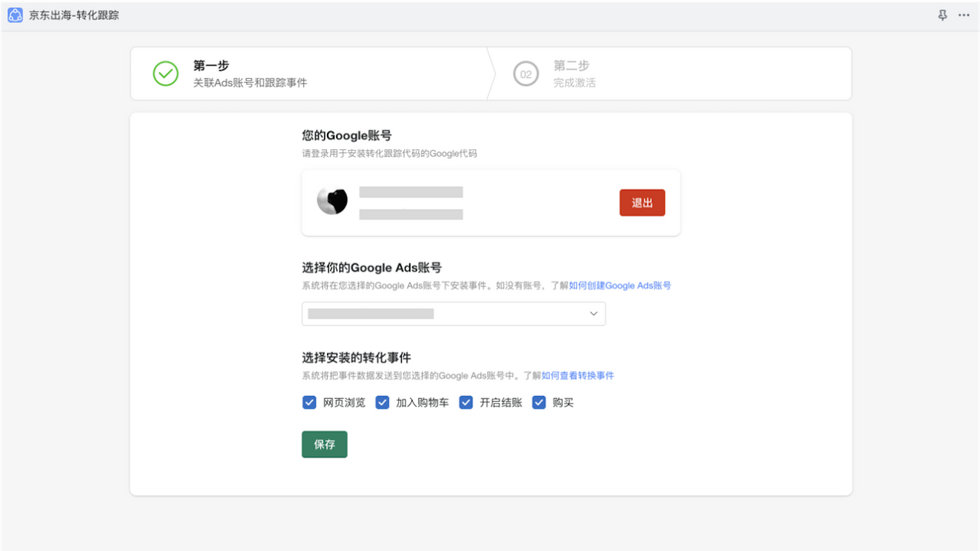Click the green 保存 button
The height and width of the screenshot is (551, 980).
(x=325, y=445)
